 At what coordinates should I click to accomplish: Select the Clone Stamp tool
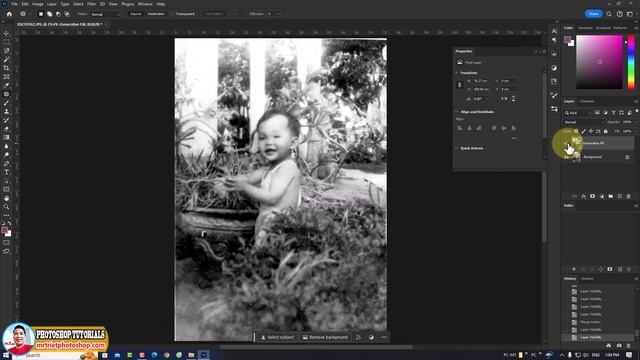coord(6,111)
